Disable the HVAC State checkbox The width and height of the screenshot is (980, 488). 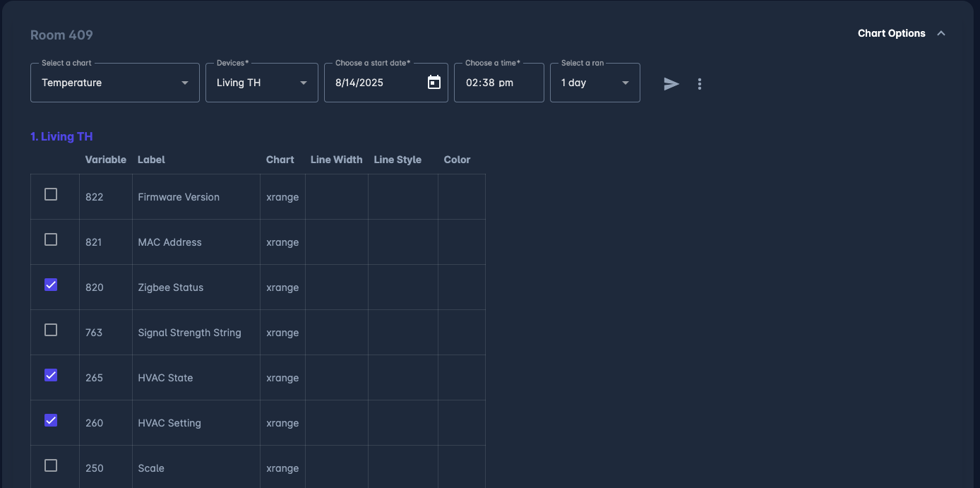(x=51, y=375)
